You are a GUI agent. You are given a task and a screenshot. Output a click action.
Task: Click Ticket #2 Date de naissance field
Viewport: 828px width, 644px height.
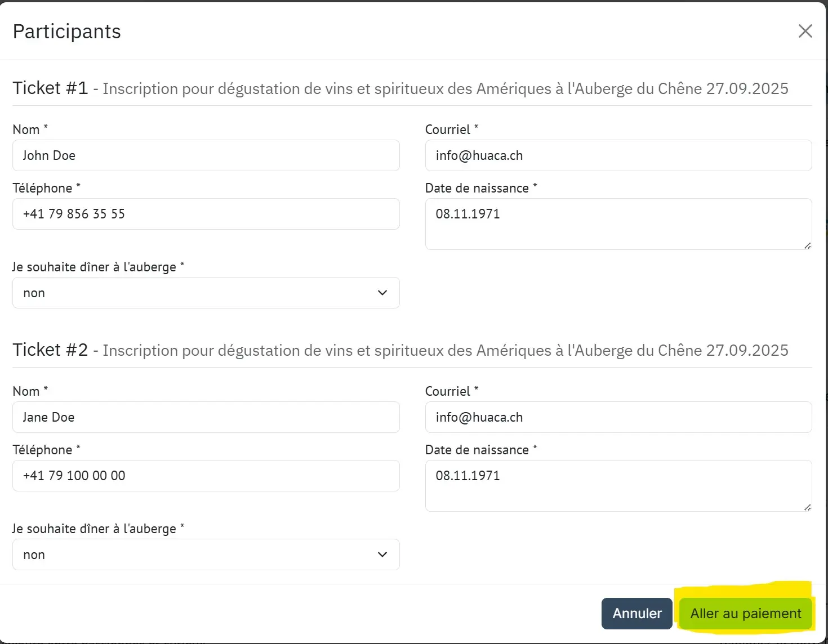618,486
